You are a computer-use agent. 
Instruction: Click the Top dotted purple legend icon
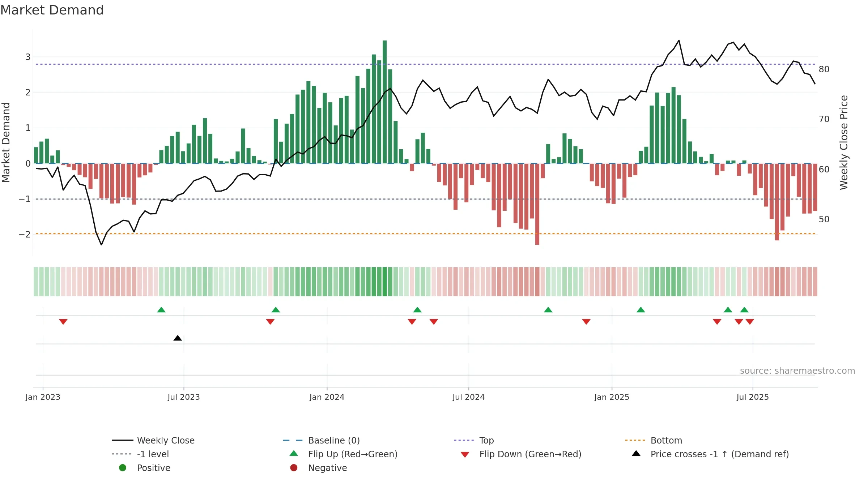464,440
